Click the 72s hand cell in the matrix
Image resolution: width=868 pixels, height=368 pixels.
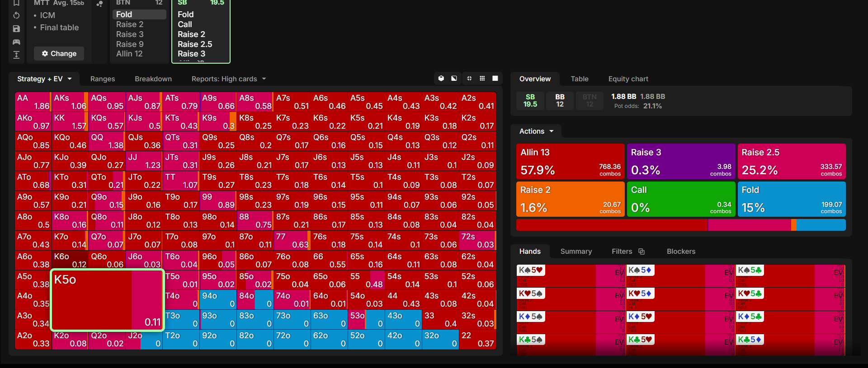477,241
